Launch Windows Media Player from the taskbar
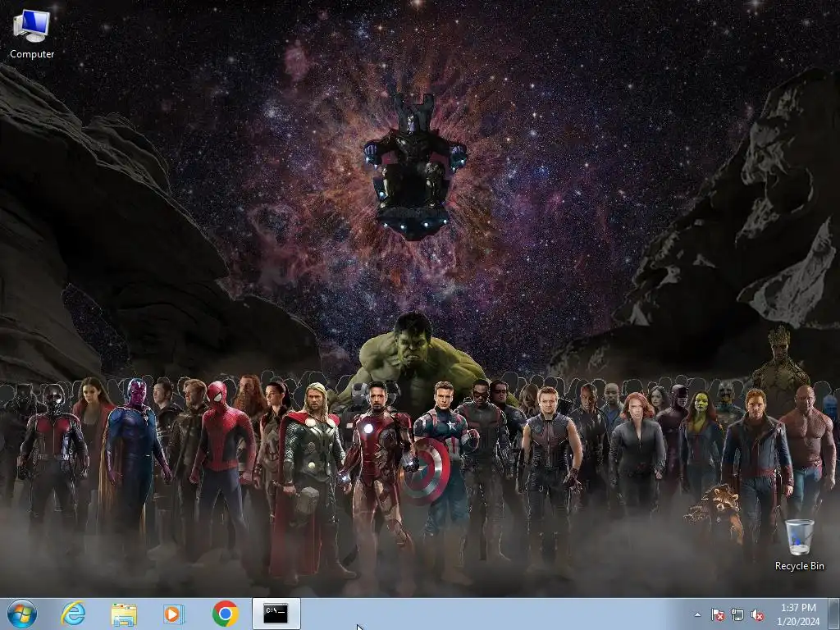 tap(174, 614)
